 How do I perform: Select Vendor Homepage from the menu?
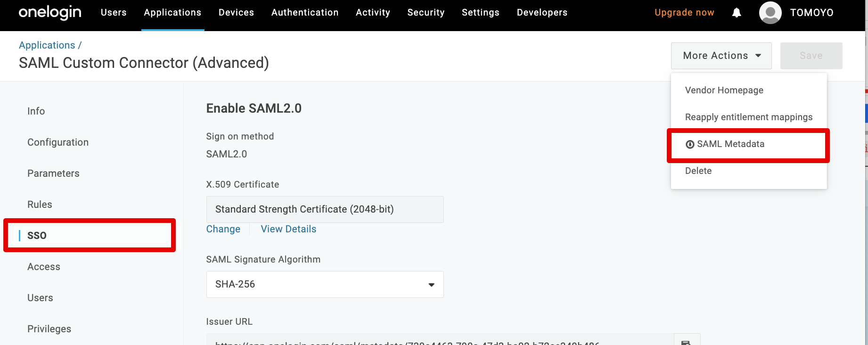(724, 90)
